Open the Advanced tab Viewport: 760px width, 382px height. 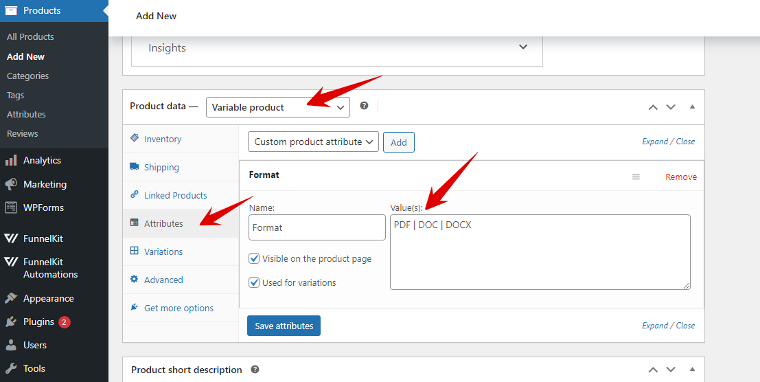coord(181,280)
